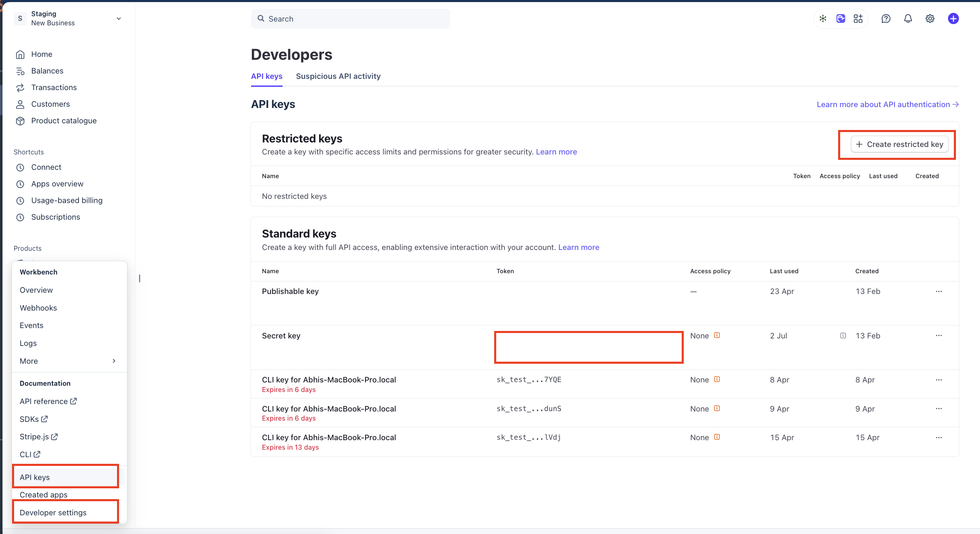Screen dimensions: 980x534
Task: Open more options for Publishable key
Action: [939, 291]
